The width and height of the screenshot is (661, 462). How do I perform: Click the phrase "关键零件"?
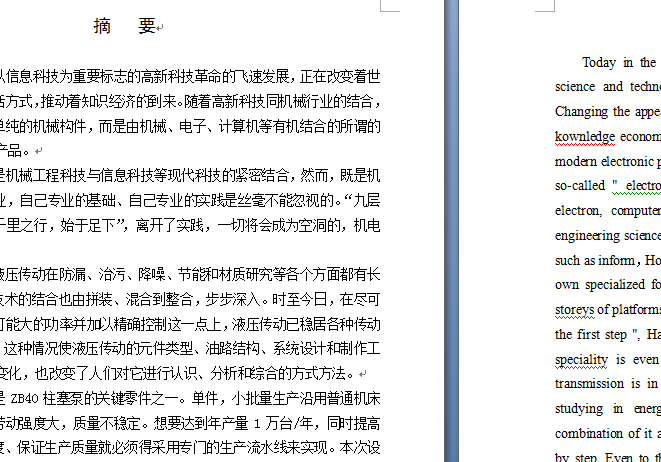pyautogui.click(x=124, y=398)
